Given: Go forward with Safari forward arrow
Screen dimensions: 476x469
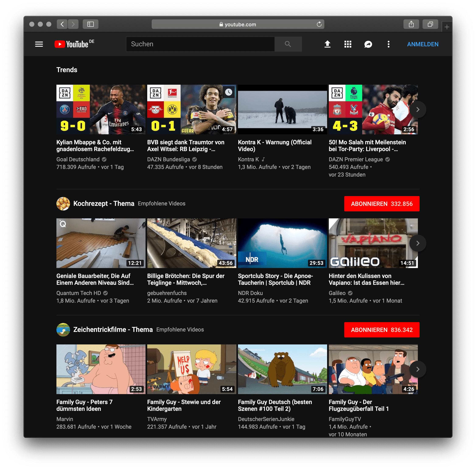Looking at the screenshot, I should pos(73,24).
